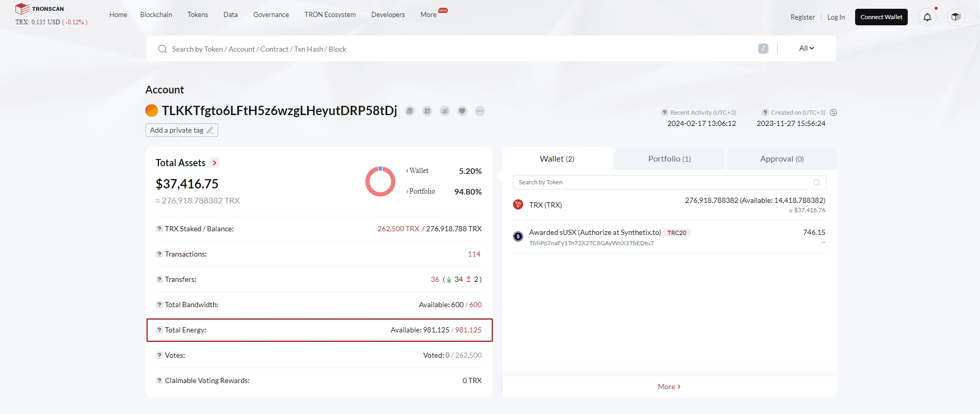Viewport: 980px width, 414px height.
Task: Open the Data menu
Action: pos(231,14)
